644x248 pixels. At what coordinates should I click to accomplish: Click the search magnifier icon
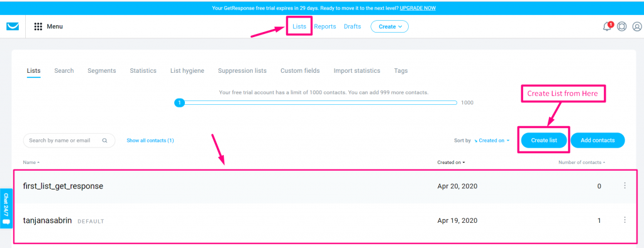105,141
